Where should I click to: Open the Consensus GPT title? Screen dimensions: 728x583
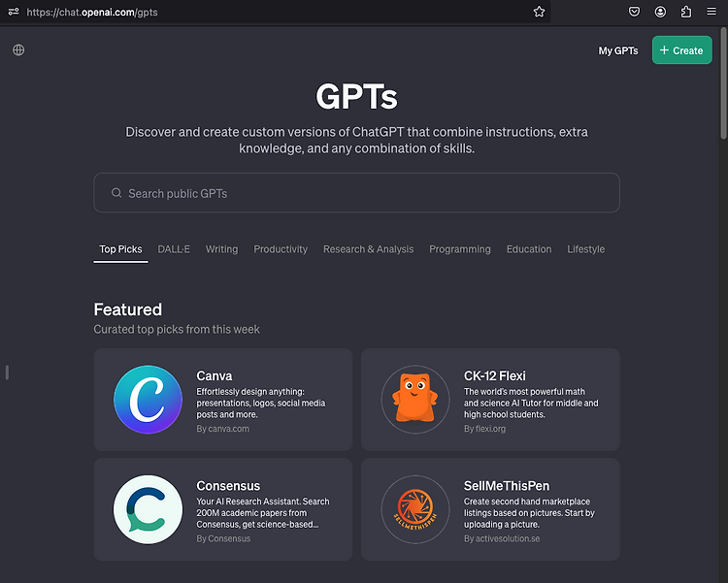tap(228, 486)
